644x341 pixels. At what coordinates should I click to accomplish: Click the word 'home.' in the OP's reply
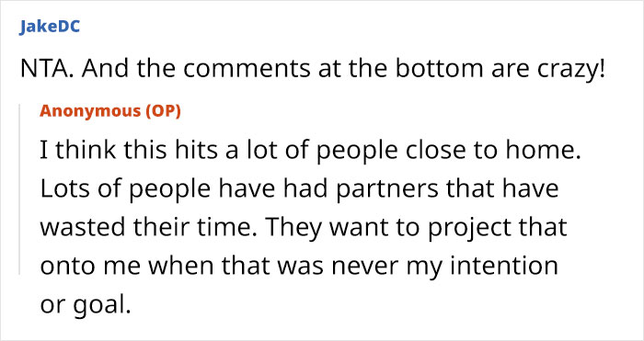[543, 150]
